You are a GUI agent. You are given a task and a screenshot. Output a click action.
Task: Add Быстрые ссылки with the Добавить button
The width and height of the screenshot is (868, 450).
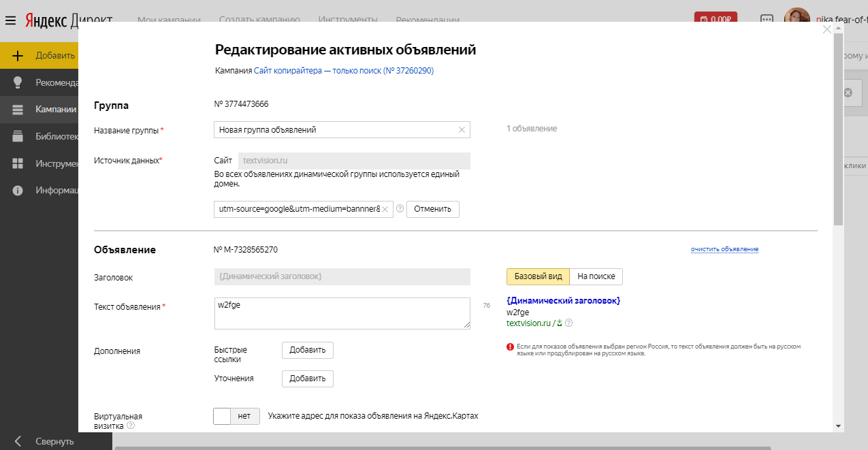point(306,350)
